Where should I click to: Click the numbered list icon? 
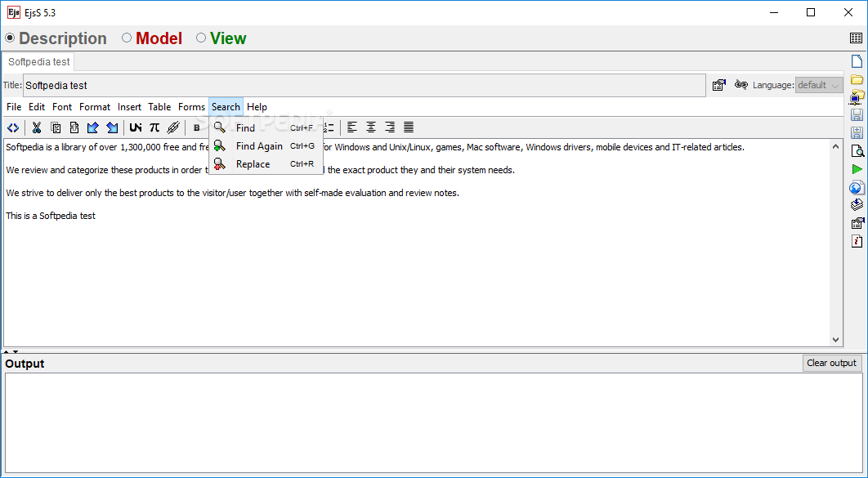coord(329,127)
